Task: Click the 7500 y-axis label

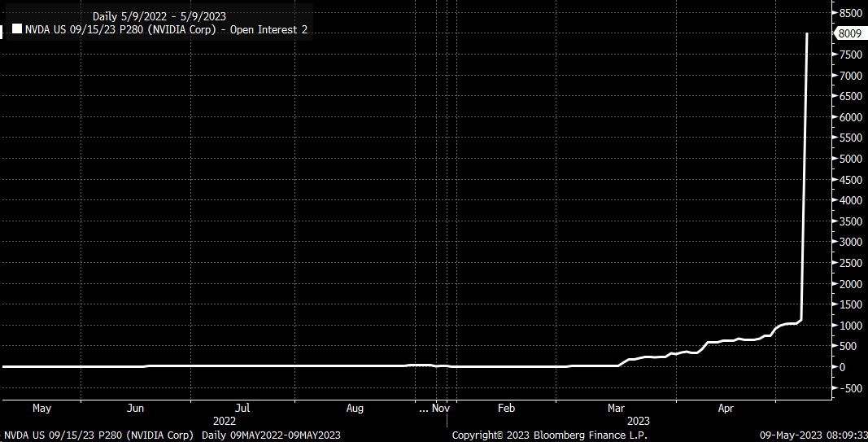Action: pos(850,55)
